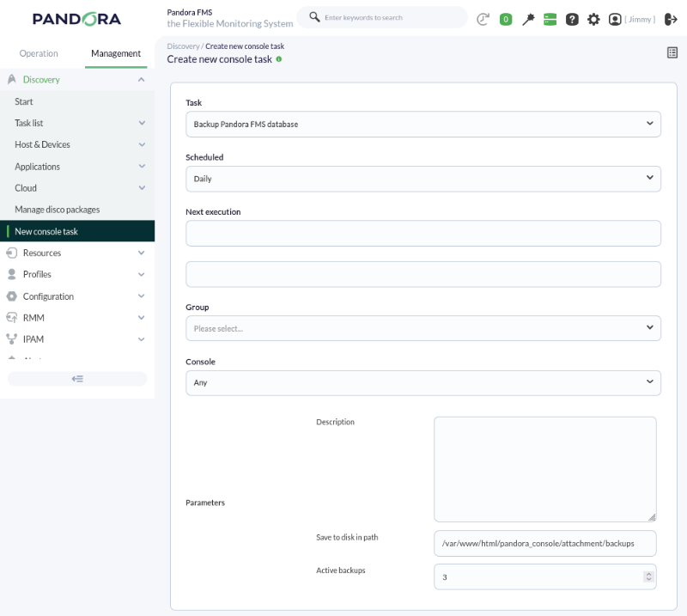The width and height of the screenshot is (687, 616).
Task: Click the green server status icon
Action: (x=550, y=19)
